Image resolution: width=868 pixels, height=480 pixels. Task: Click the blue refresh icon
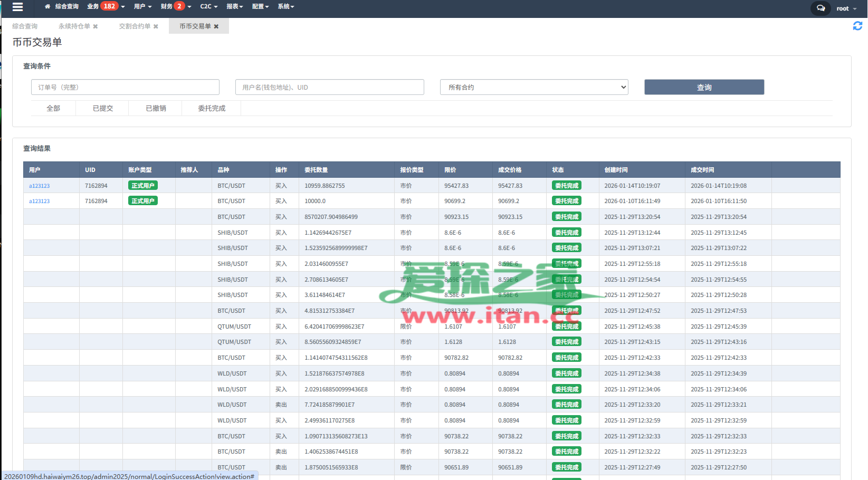click(x=857, y=26)
